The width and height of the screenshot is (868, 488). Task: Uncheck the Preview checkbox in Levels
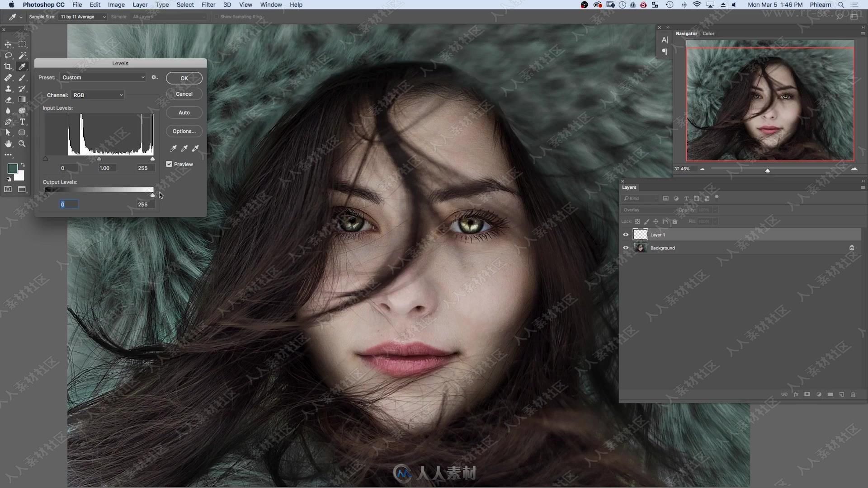(x=169, y=164)
